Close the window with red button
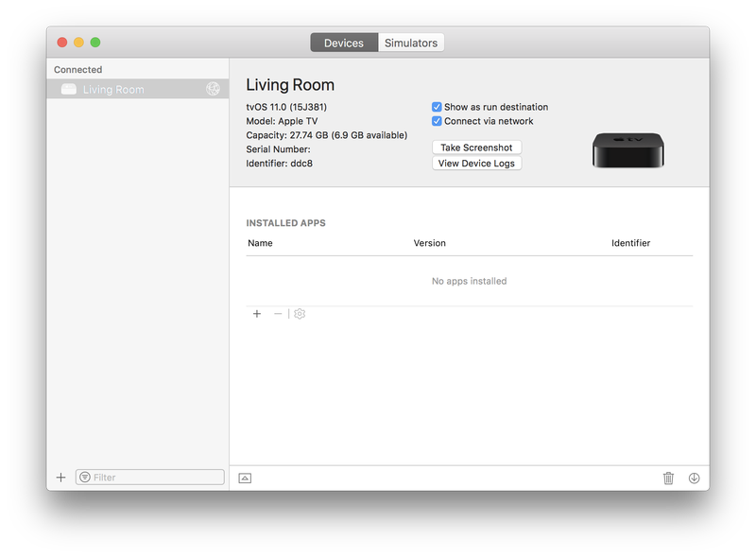Image resolution: width=756 pixels, height=557 pixels. [x=62, y=43]
